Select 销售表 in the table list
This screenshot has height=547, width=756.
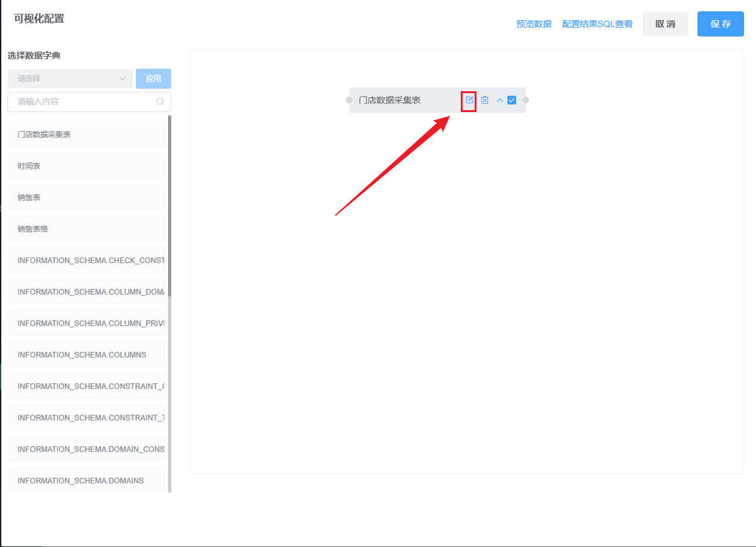click(86, 197)
